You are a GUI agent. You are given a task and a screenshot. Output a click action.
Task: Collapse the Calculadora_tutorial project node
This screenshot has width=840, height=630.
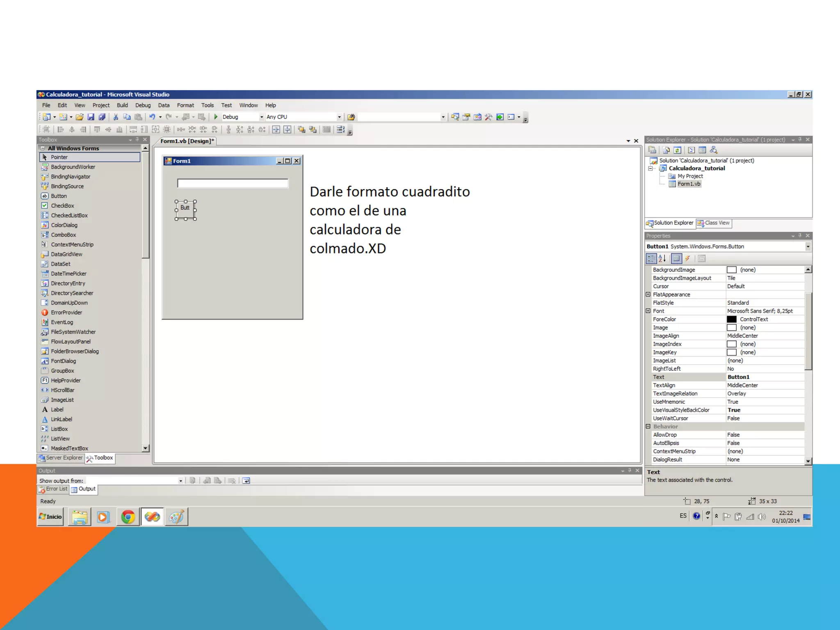click(x=651, y=168)
